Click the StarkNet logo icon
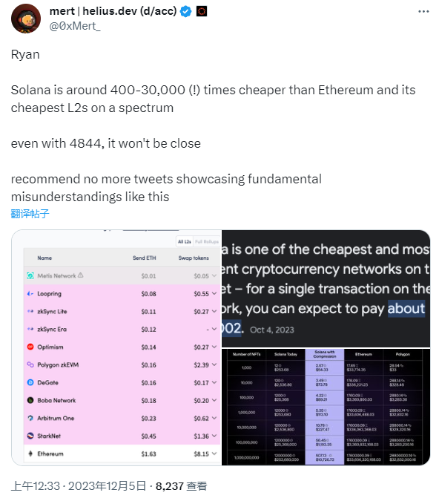 pos(30,436)
